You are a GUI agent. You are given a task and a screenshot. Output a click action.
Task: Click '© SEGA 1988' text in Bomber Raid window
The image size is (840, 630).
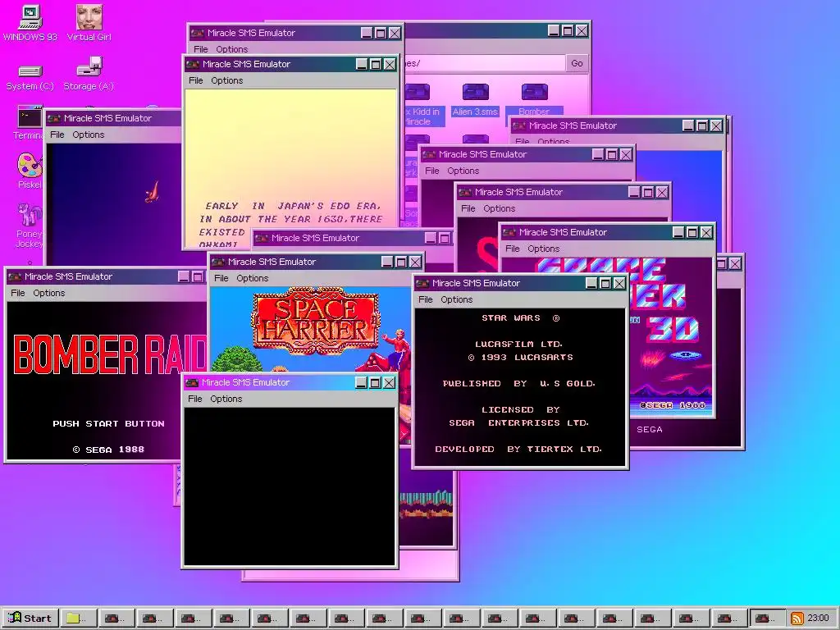[108, 450]
